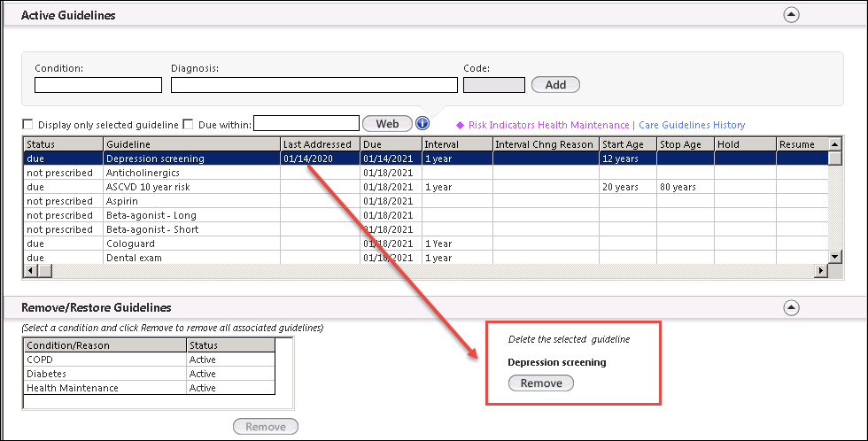Image resolution: width=868 pixels, height=441 pixels.
Task: Click the blue information icon beside Web
Action: (422, 123)
